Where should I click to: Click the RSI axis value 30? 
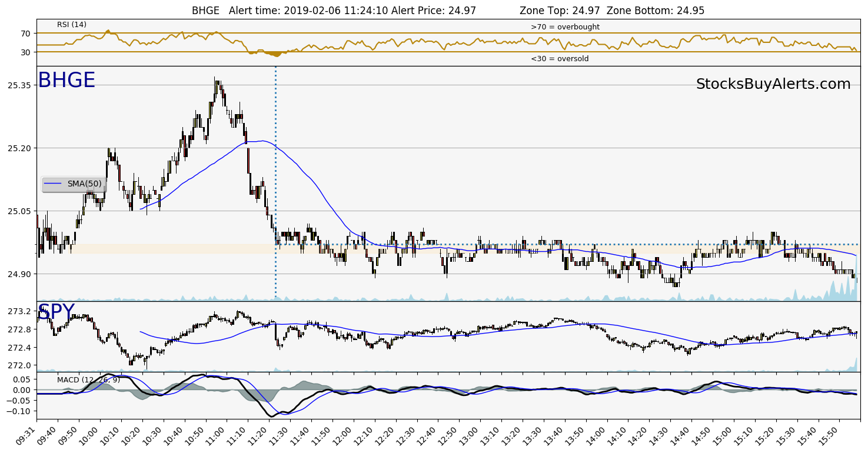point(25,52)
